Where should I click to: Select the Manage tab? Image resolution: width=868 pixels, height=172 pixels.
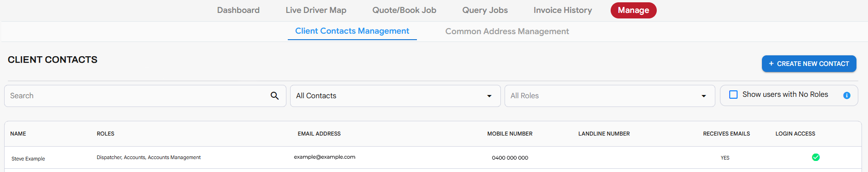coord(633,10)
